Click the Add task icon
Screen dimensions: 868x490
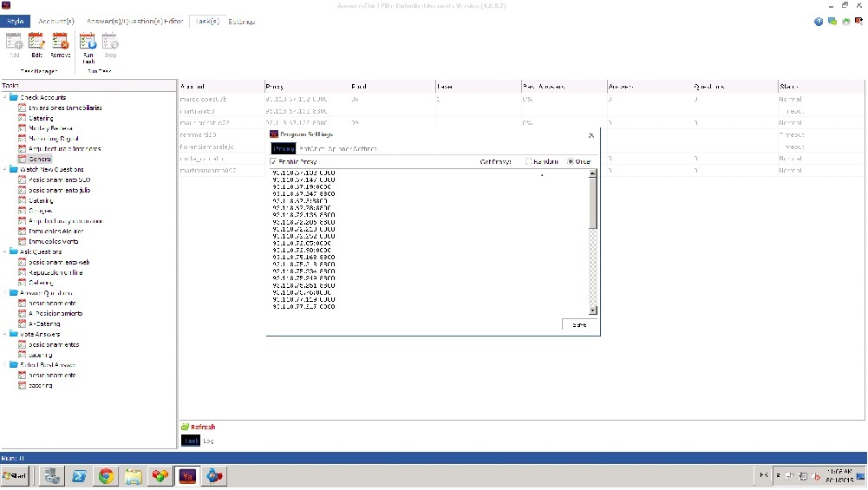coord(14,42)
